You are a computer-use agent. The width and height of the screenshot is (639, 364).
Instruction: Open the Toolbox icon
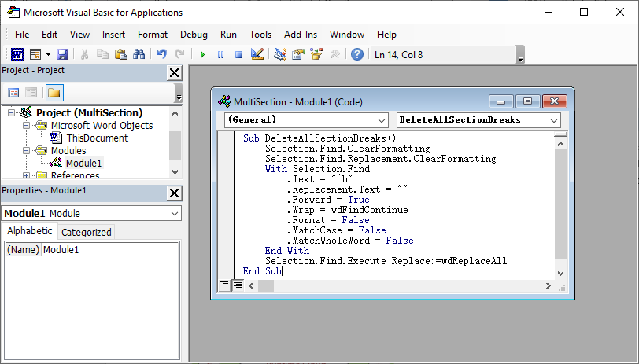(334, 54)
